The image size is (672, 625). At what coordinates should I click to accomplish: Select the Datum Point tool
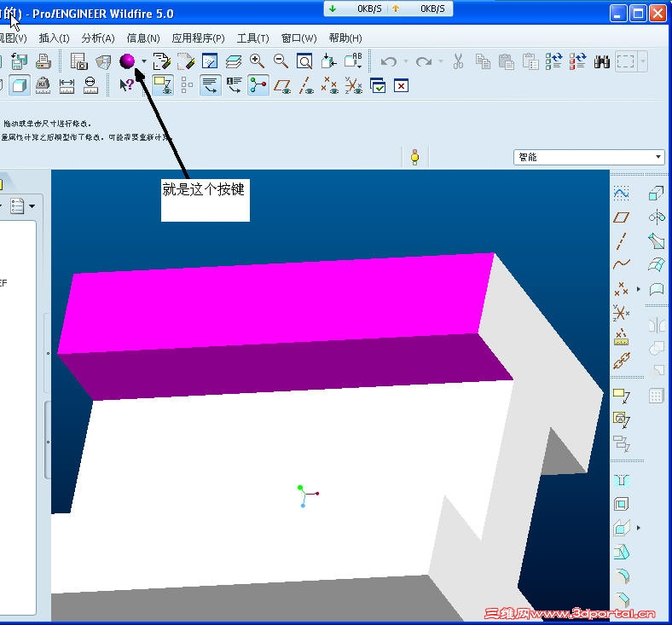pyautogui.click(x=621, y=289)
